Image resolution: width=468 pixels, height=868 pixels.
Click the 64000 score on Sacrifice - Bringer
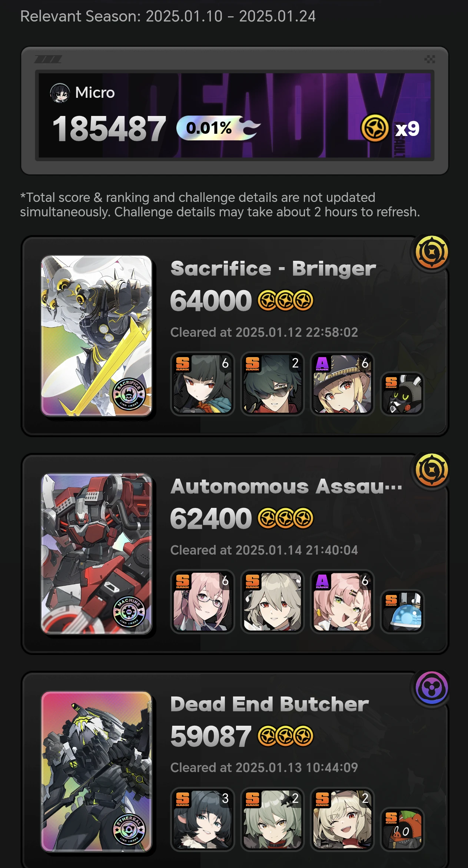pyautogui.click(x=211, y=300)
